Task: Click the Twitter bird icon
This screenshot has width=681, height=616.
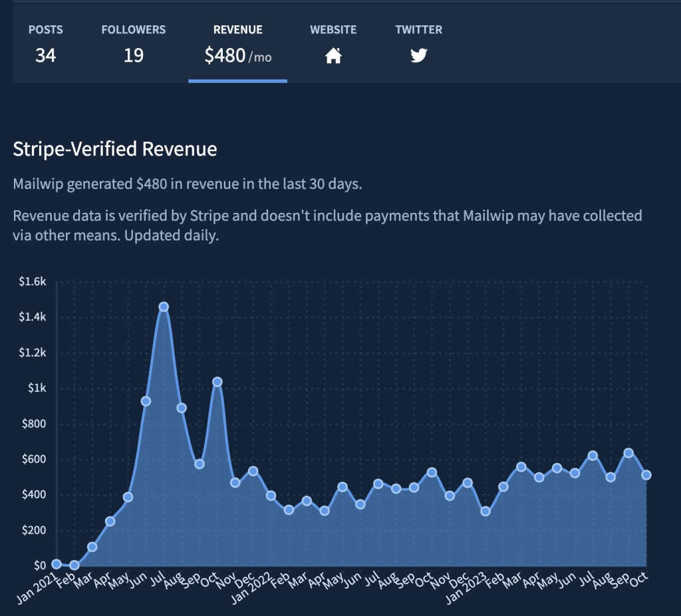Action: (418, 56)
